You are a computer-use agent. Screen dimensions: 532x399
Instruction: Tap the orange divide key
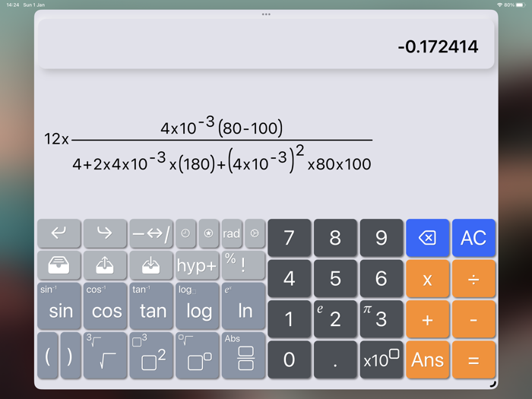[x=473, y=279]
